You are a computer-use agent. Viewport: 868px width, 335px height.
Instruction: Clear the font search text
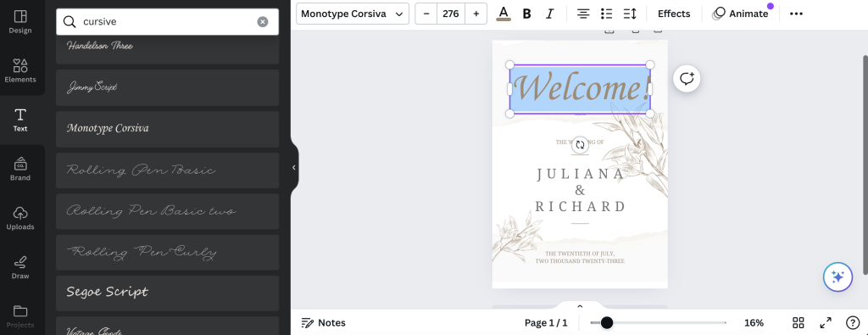[x=263, y=21]
